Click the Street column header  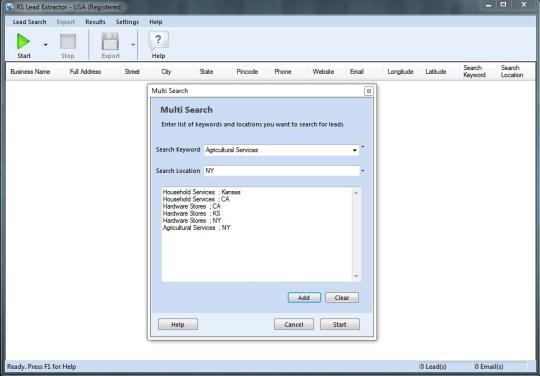pyautogui.click(x=132, y=72)
